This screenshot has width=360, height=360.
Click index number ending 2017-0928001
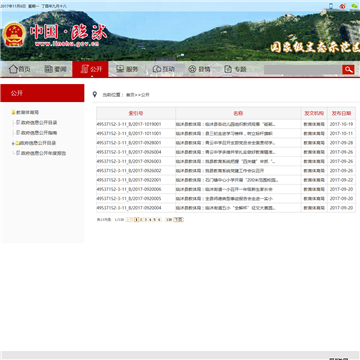click(129, 143)
